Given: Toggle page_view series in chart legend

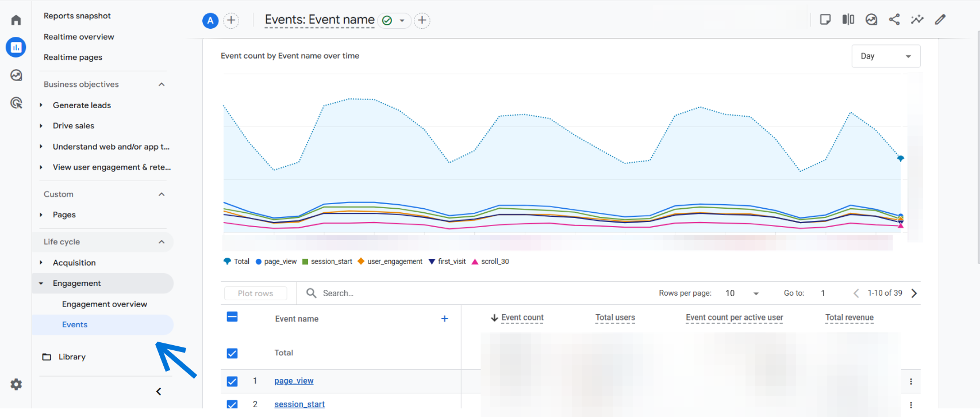Looking at the screenshot, I should pyautogui.click(x=276, y=261).
